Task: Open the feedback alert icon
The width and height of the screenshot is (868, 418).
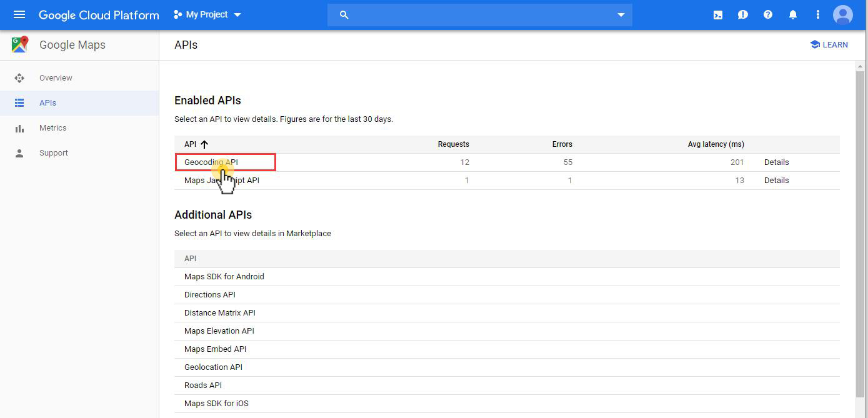Action: tap(743, 14)
